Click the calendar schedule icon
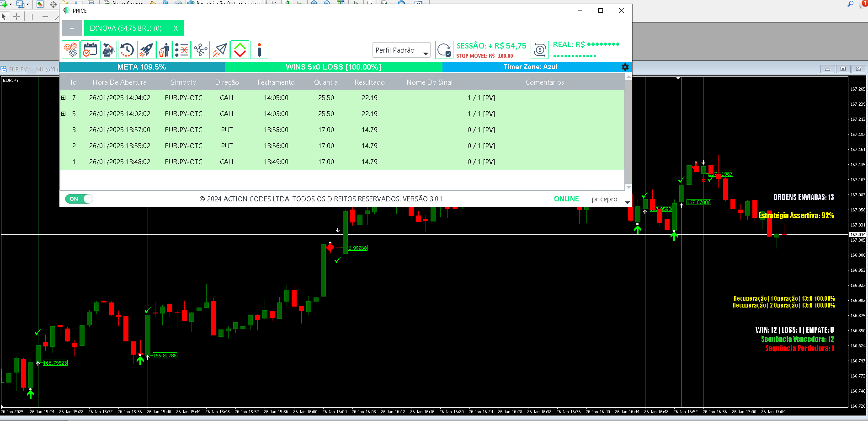This screenshot has height=421, width=868. coord(90,50)
